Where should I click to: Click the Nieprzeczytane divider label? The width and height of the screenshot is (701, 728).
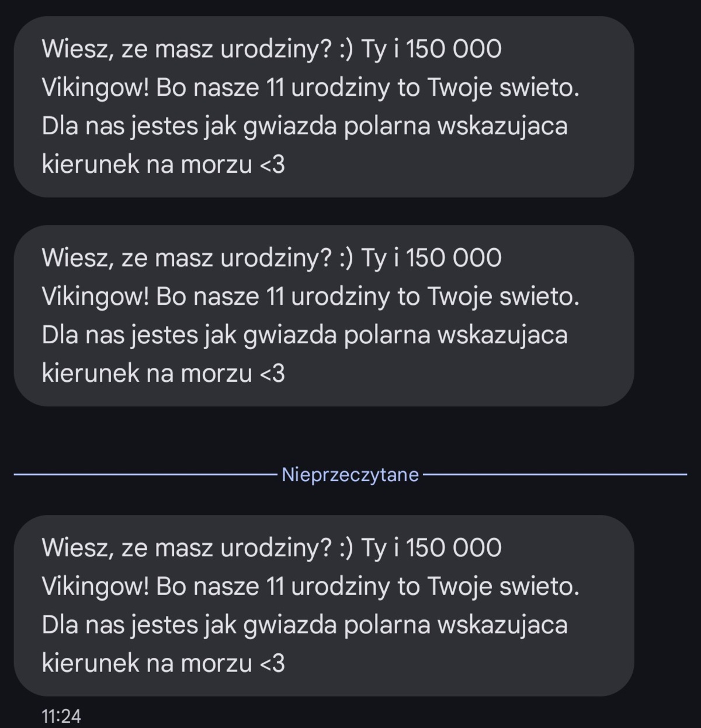coord(350,475)
